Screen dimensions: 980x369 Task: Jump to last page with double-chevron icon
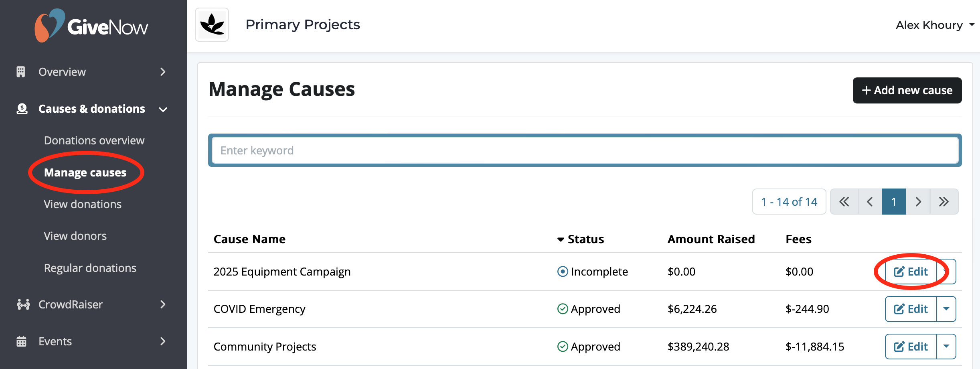[944, 201]
